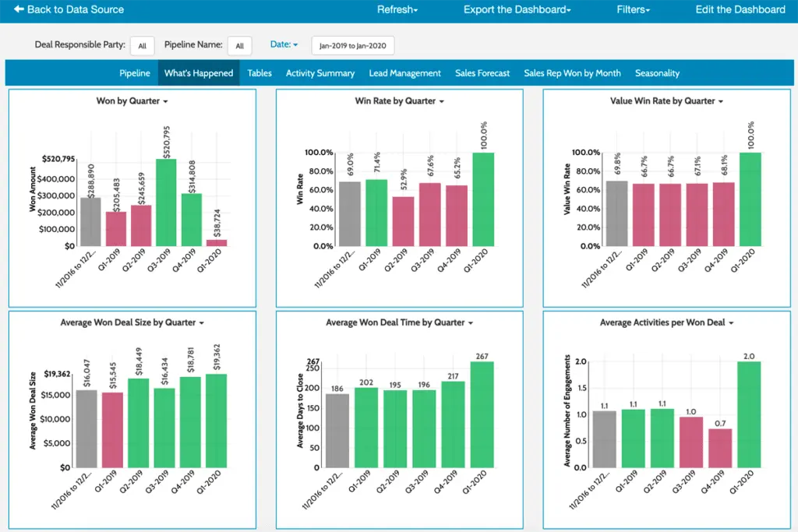Click the Pipeline Name label
The height and width of the screenshot is (532, 798).
click(193, 44)
